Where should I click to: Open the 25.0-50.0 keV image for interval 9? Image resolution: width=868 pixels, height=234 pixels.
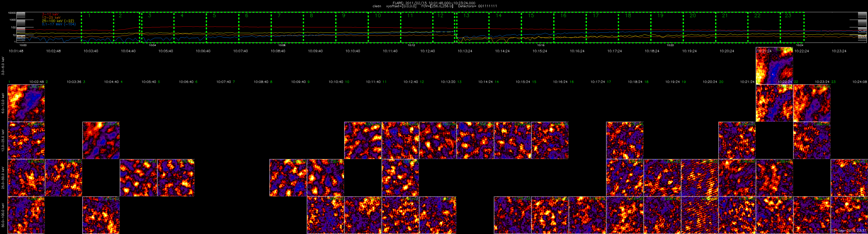point(325,178)
